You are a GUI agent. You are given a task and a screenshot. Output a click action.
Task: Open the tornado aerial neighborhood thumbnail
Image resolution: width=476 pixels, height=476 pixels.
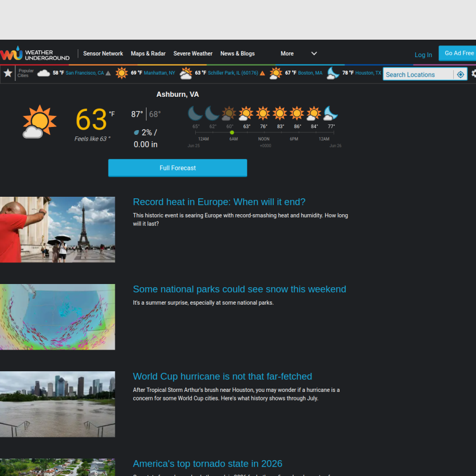pos(57,467)
